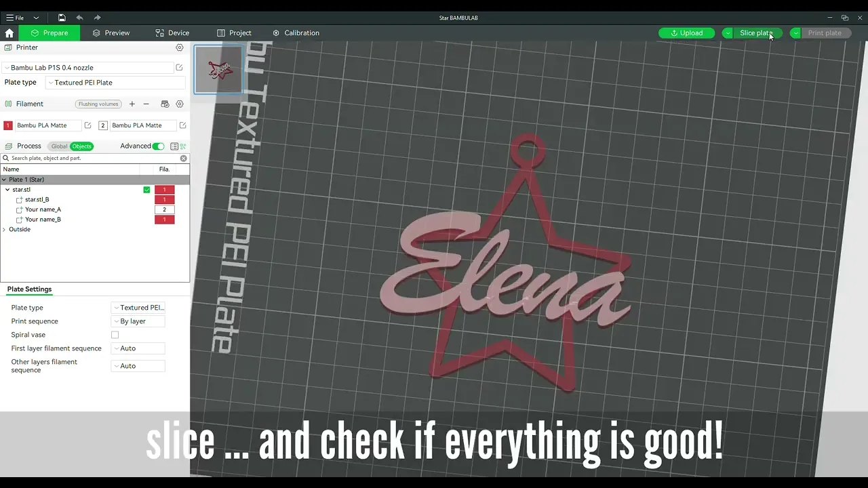
Task: Open the File menu
Action: [x=15, y=18]
